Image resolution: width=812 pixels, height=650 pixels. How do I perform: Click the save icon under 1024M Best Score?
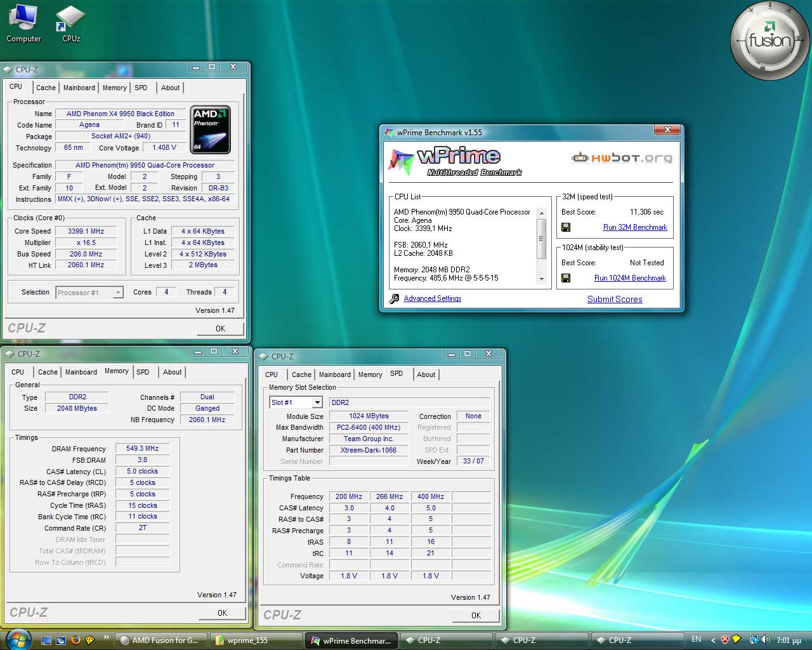pyautogui.click(x=566, y=278)
